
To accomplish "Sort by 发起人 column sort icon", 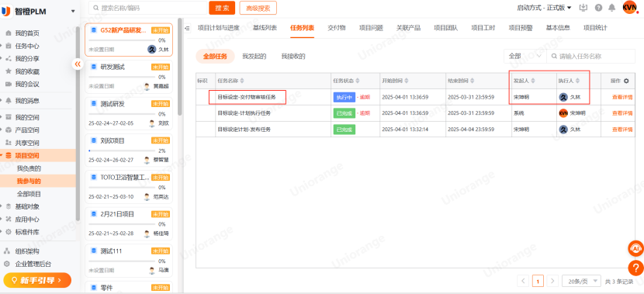I will 533,81.
